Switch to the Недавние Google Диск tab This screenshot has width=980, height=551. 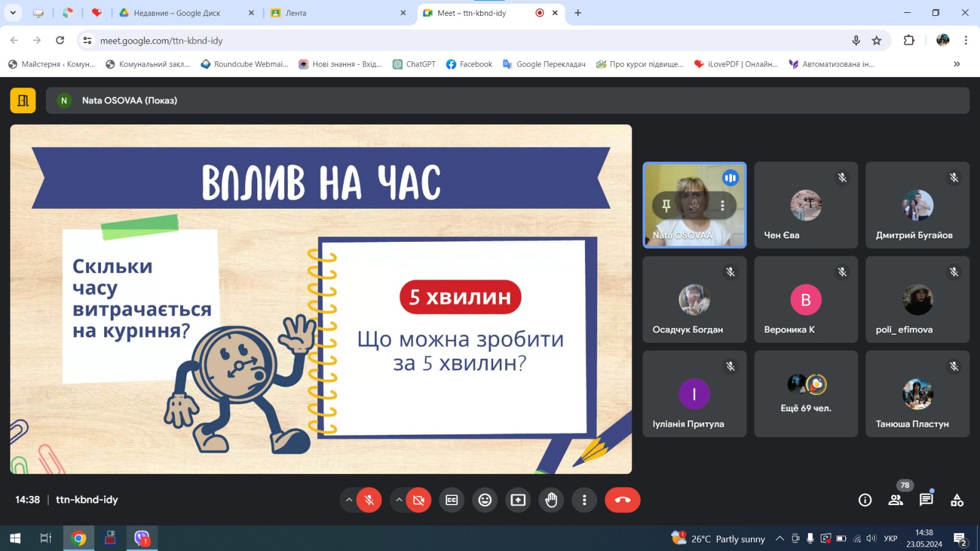[178, 13]
